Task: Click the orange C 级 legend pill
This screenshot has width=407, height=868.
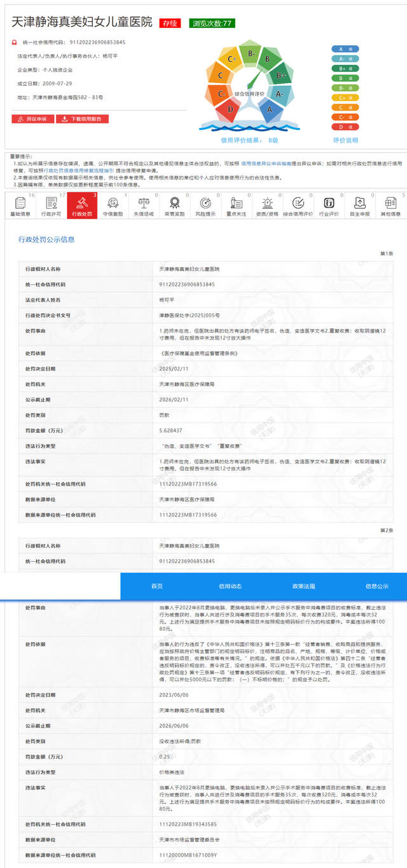Action: pyautogui.click(x=345, y=108)
